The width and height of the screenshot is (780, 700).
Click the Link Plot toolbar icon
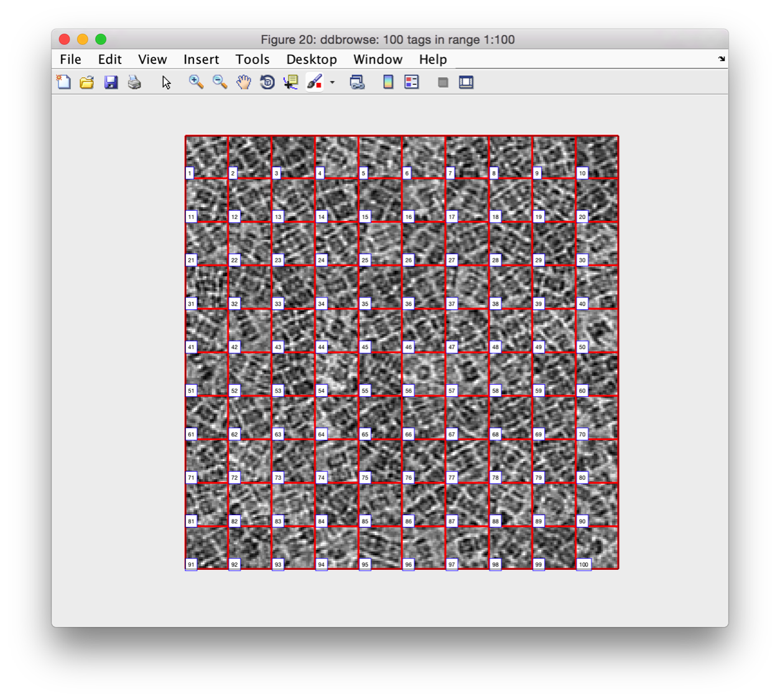pyautogui.click(x=357, y=82)
